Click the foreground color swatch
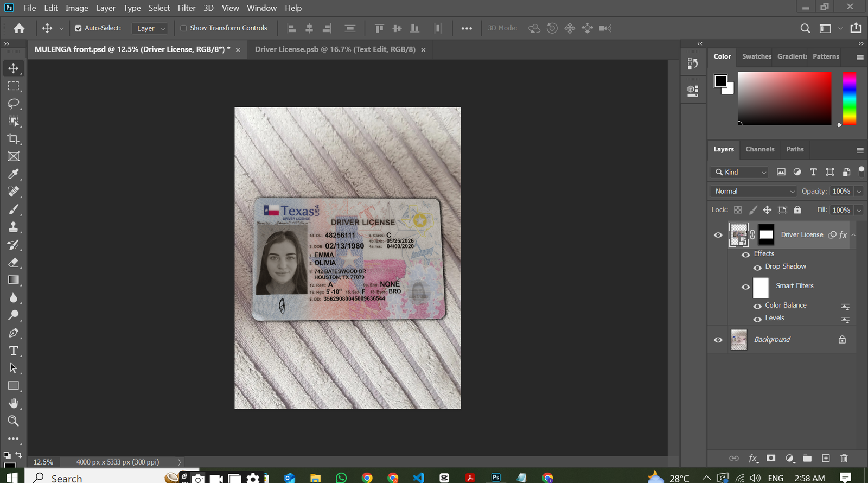Image resolution: width=868 pixels, height=483 pixels. tap(720, 81)
